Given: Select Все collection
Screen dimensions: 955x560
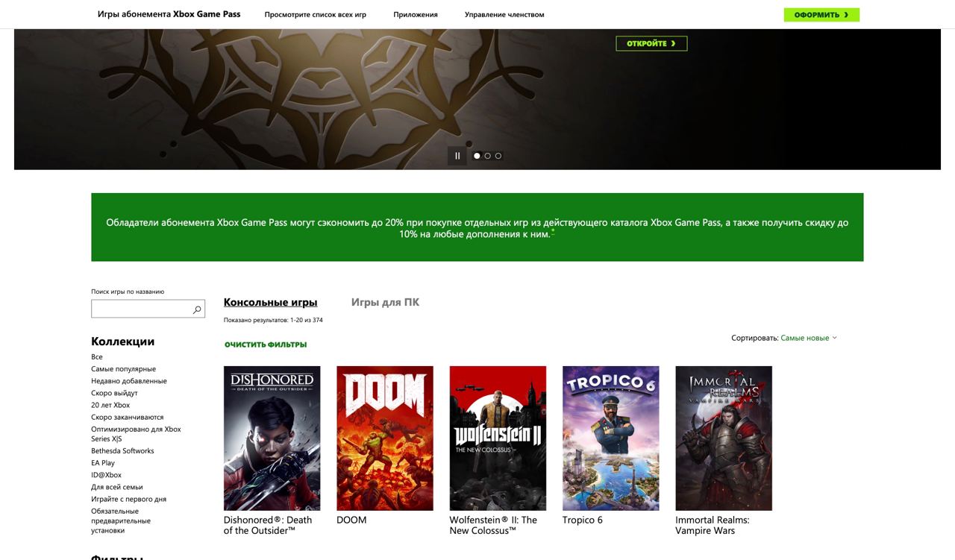Looking at the screenshot, I should (97, 357).
